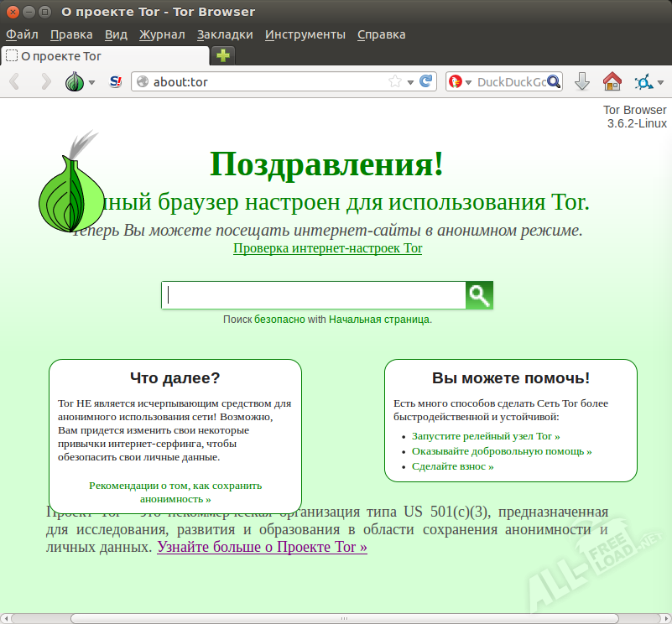The image size is (672, 624).
Task: Click the Проверка интернет-настроек Tor link
Action: pyautogui.click(x=327, y=248)
